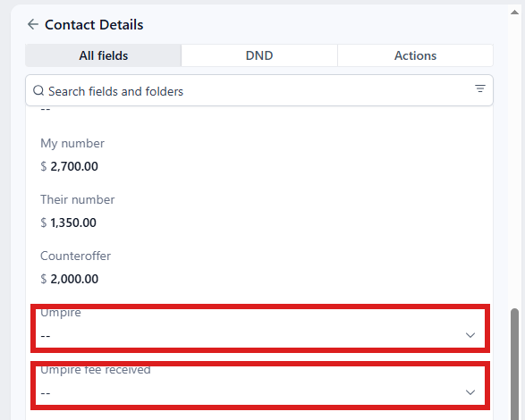Go back using the Contact Details arrow
This screenshot has width=525, height=420.
click(33, 24)
